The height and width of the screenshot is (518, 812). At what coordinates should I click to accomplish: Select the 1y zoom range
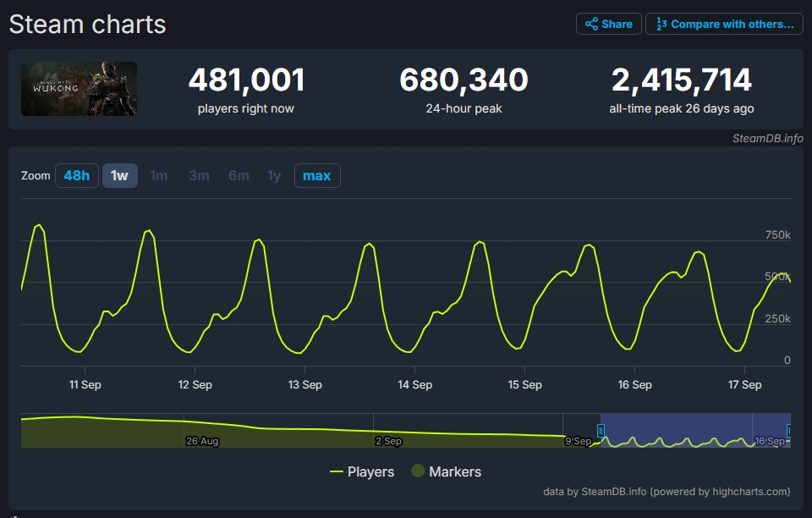(274, 175)
